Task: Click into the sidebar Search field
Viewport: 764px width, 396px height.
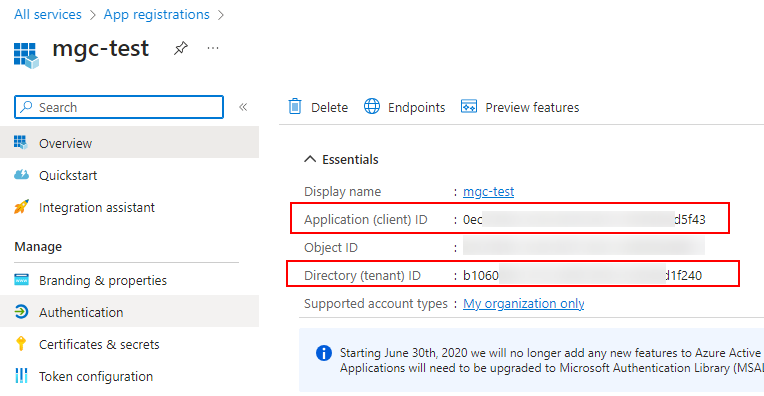Action: (119, 107)
